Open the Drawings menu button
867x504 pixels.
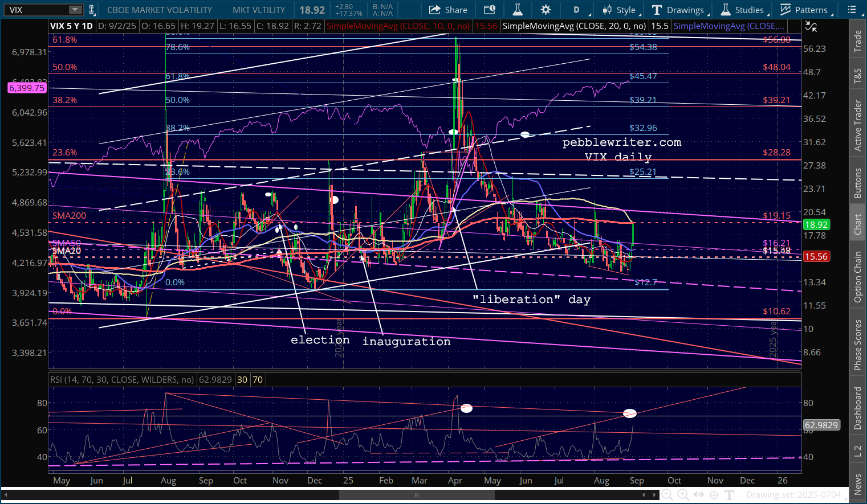click(x=679, y=10)
